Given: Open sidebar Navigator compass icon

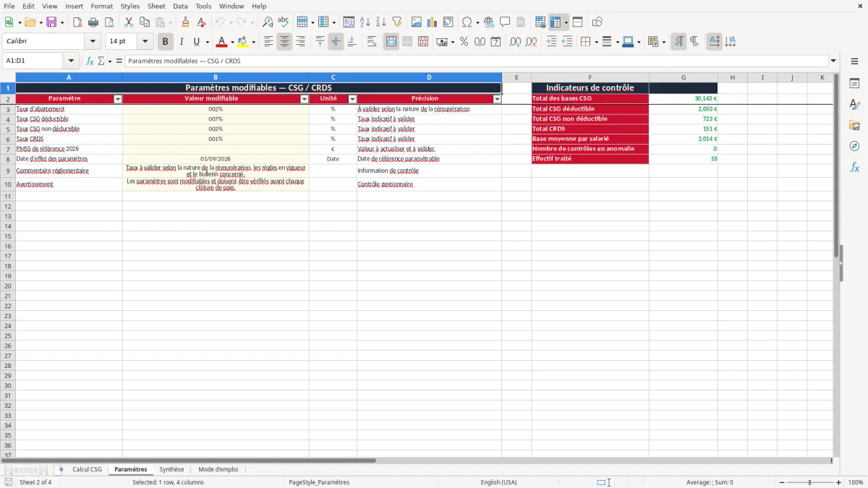Looking at the screenshot, I should click(x=854, y=146).
